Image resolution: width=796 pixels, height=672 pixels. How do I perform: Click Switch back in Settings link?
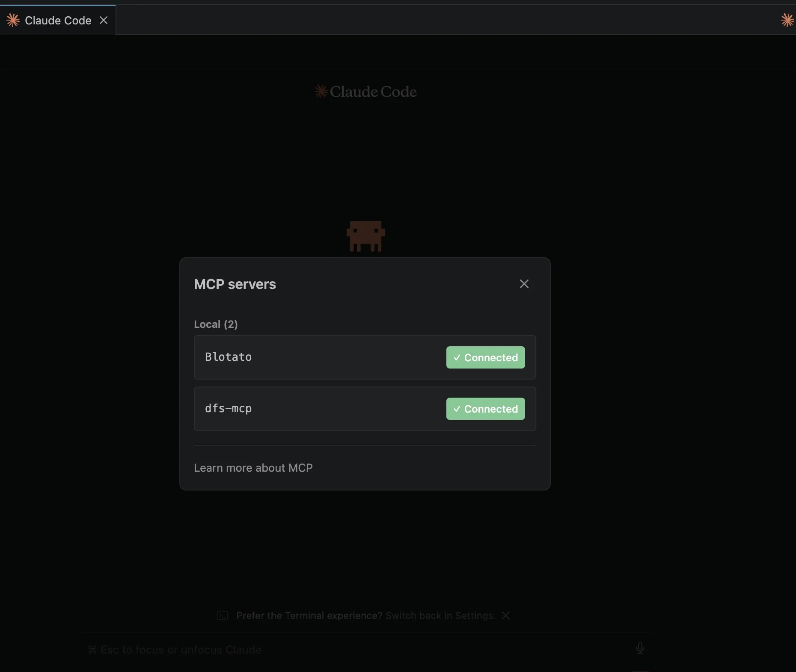pyautogui.click(x=440, y=616)
